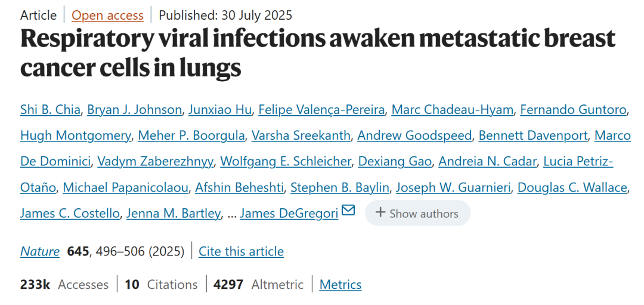This screenshot has height=305, width=644.
Task: Click the Nature journal link
Action: (40, 251)
